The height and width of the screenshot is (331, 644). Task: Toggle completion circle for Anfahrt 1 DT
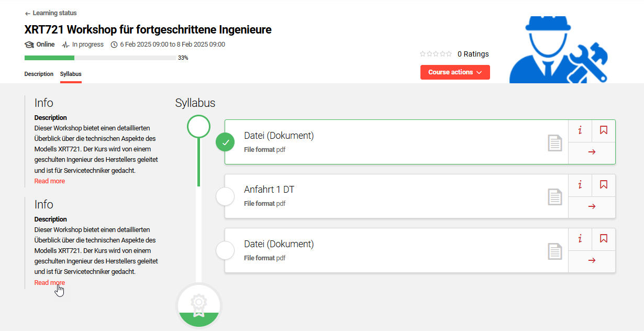tap(225, 196)
